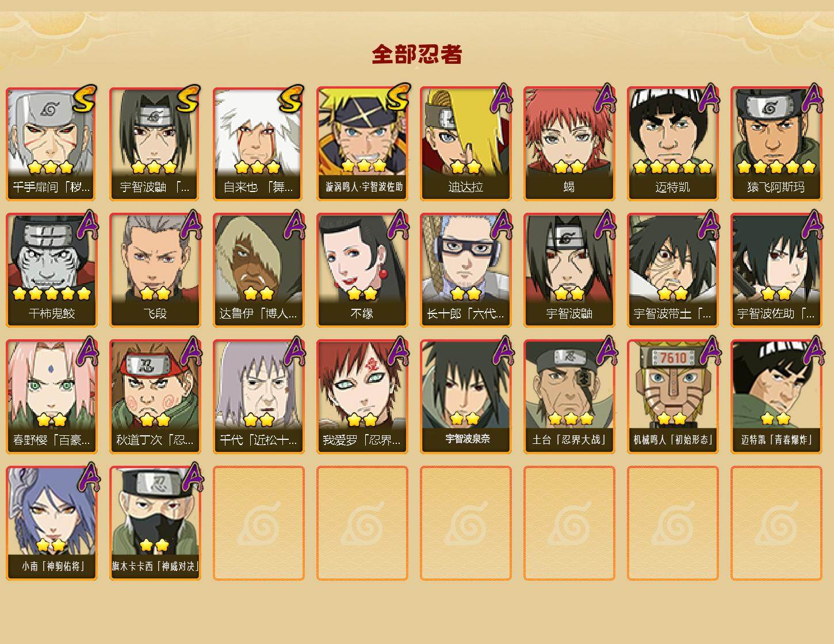Select 机械鸣人「初始形态」 card
Viewport: 834px width, 644px height.
pos(673,397)
